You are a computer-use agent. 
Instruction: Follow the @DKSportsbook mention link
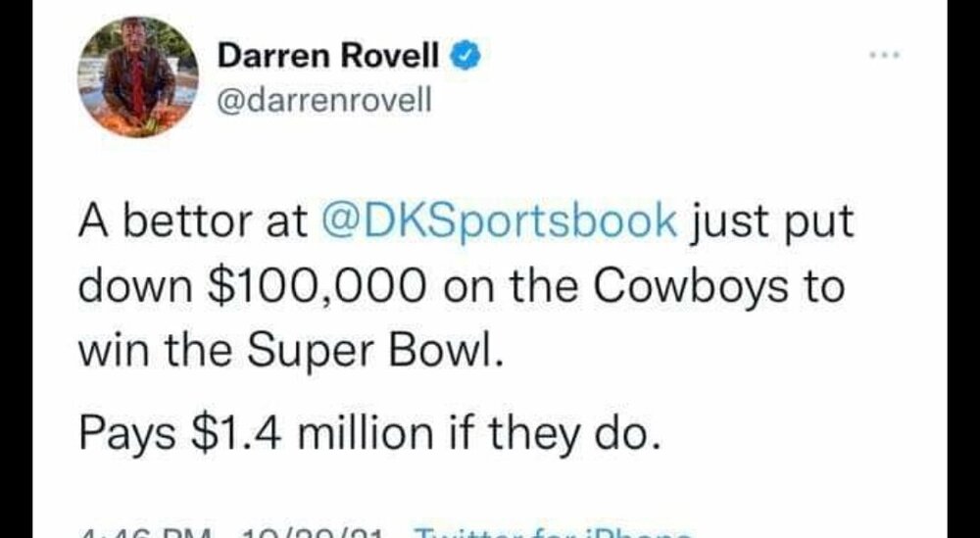[x=499, y=220]
